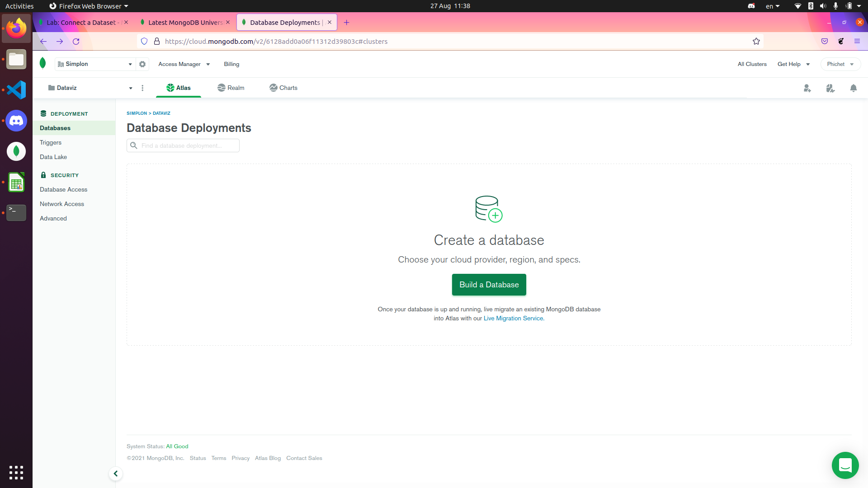The height and width of the screenshot is (488, 868).
Task: Open the Access Manager dropdown
Action: point(184,64)
